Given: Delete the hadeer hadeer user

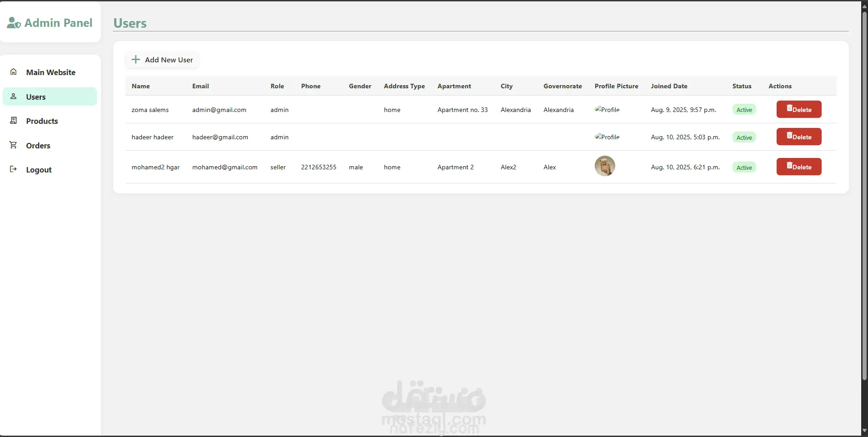Looking at the screenshot, I should [799, 137].
